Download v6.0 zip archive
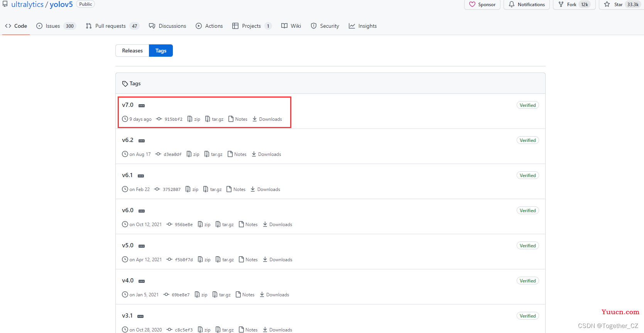 pos(204,225)
